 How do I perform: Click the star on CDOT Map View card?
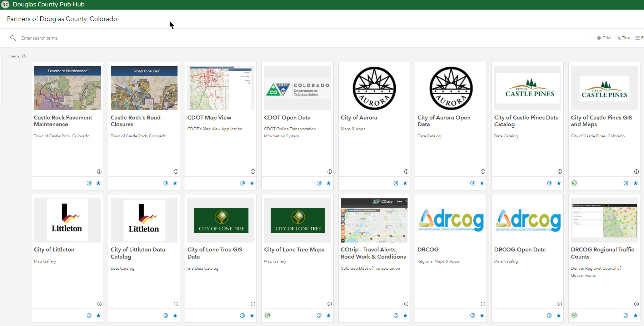[252, 183]
